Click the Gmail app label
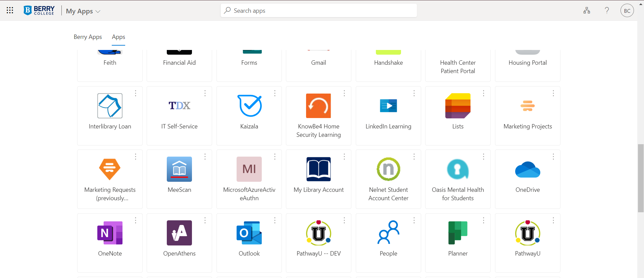 click(318, 63)
